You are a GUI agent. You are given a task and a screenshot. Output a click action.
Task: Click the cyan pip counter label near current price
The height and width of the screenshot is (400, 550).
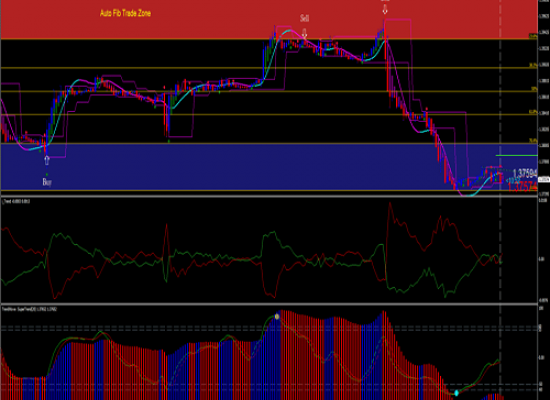coord(513,180)
